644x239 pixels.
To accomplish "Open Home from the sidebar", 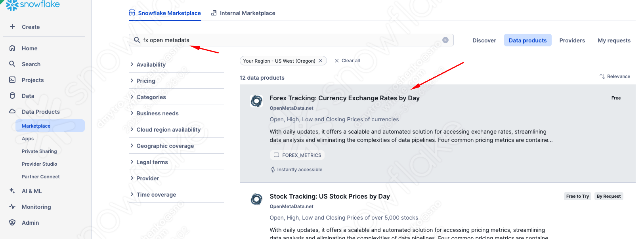I will pos(29,48).
